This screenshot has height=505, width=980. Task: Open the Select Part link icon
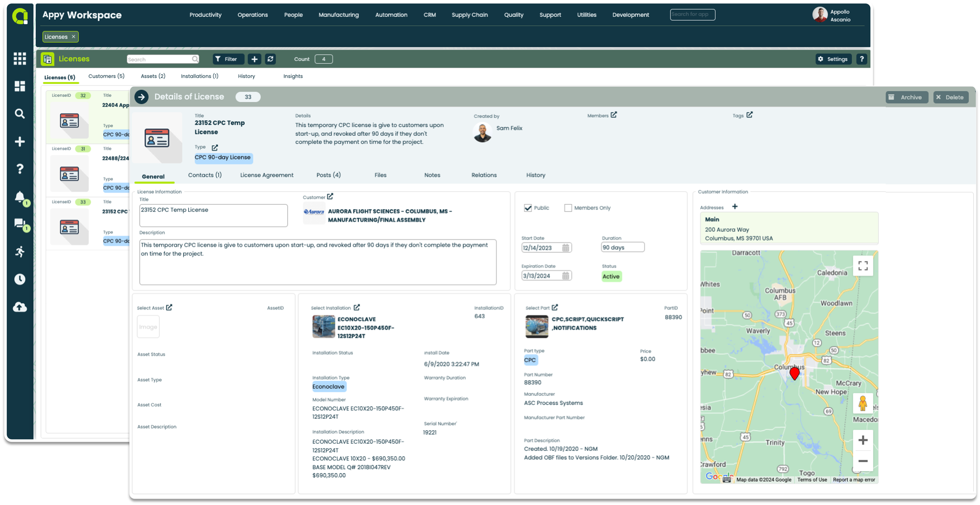tap(555, 307)
